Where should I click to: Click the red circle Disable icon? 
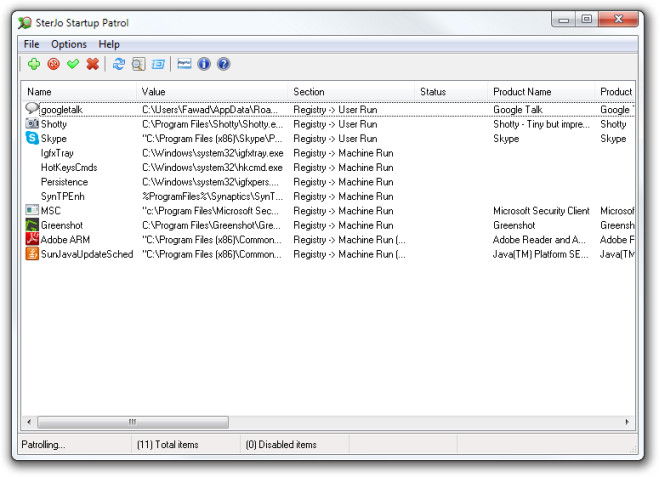point(53,64)
